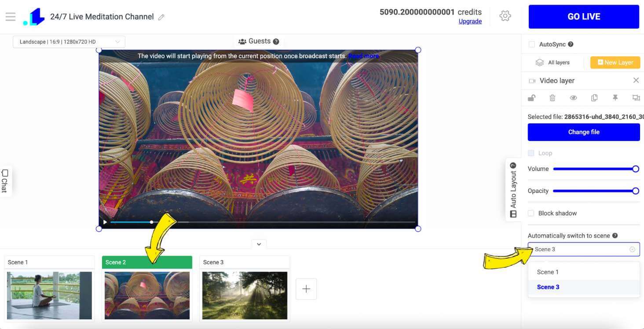Image resolution: width=644 pixels, height=329 pixels.
Task: Click the top-right resize handle of the video
Action: pos(418,50)
